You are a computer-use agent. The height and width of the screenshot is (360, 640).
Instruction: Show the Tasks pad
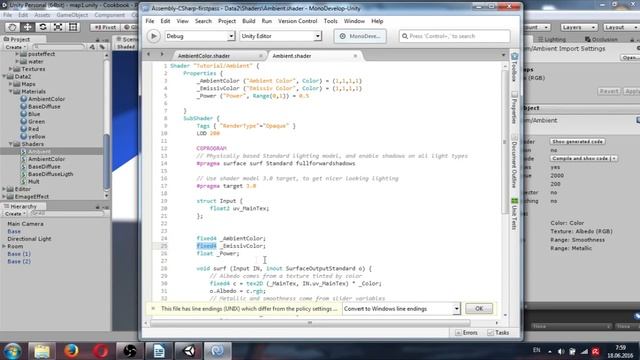click(498, 333)
